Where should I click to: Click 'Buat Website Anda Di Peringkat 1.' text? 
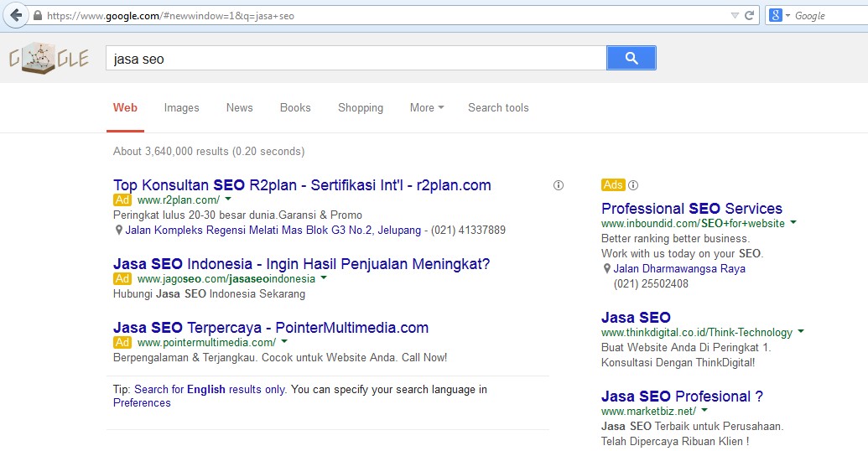686,348
